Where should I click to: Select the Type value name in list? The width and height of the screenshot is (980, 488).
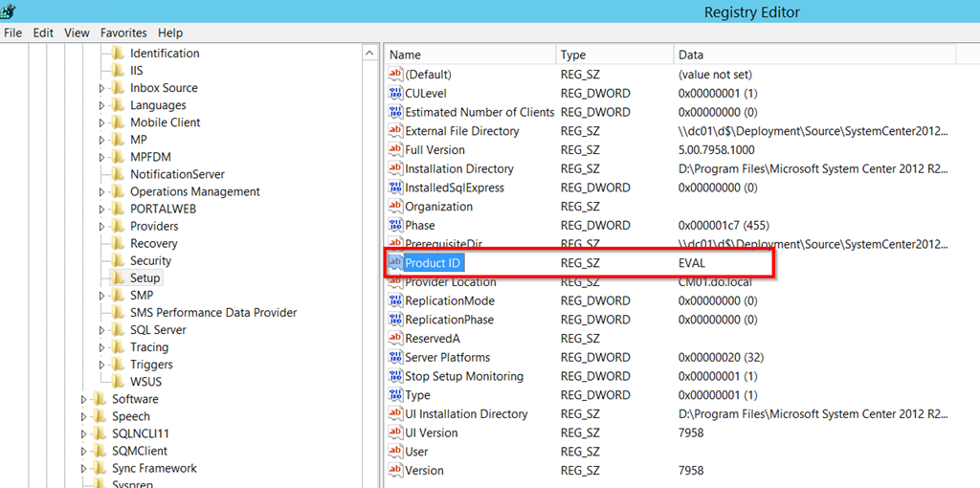pos(417,395)
